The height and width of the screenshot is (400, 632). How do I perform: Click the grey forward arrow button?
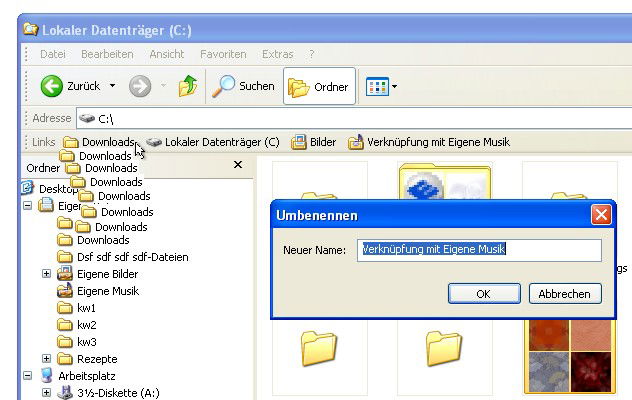[x=140, y=86]
